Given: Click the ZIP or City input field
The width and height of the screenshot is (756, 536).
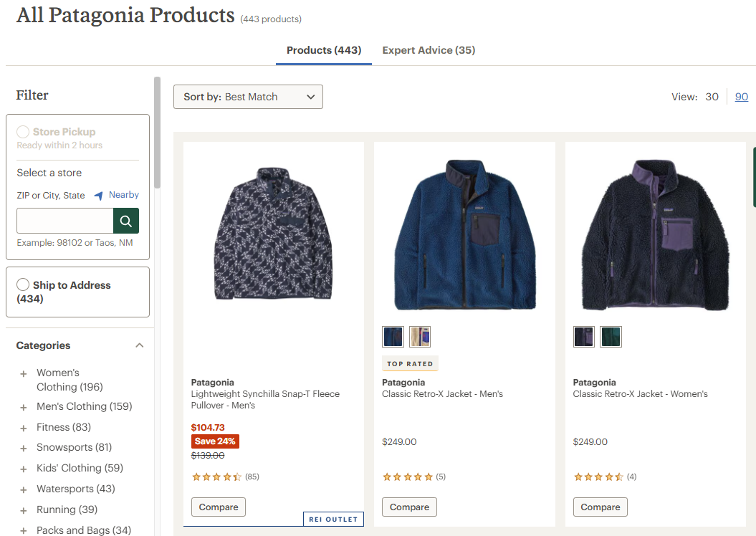Looking at the screenshot, I should (65, 221).
